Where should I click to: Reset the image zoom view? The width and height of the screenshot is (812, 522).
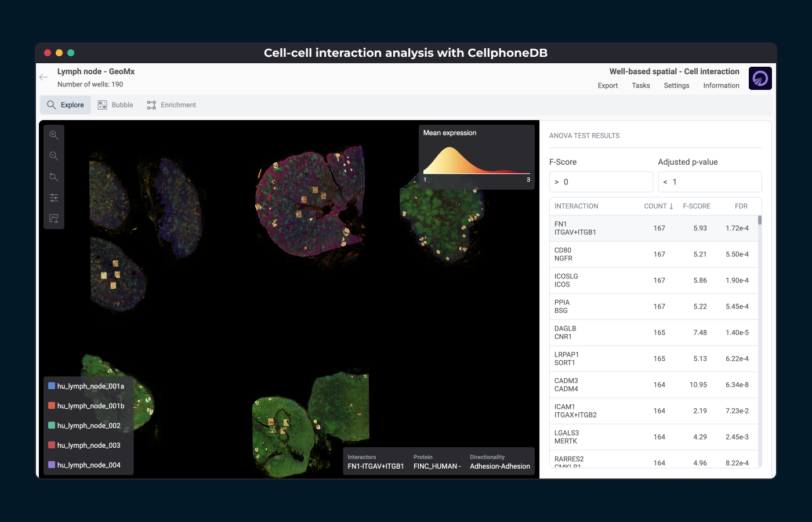coord(54,177)
